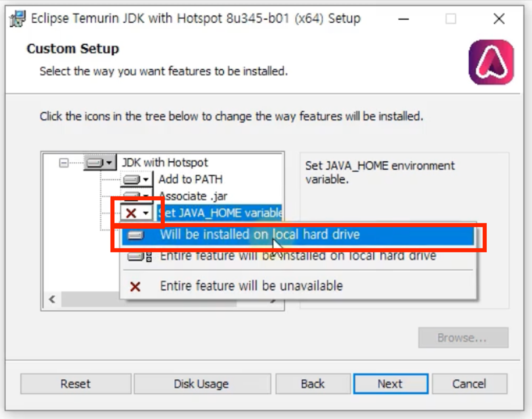Select Entire feature will be installed locally
Screen dimensions: 532x419
click(x=298, y=257)
